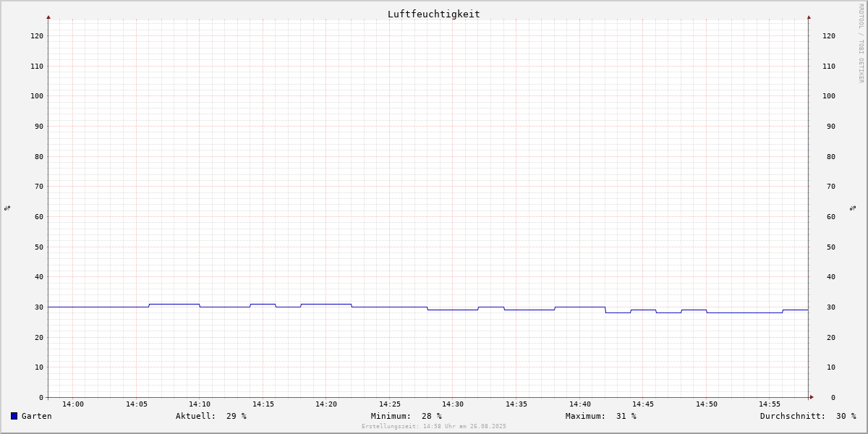This screenshot has width=868, height=434.
Task: Click the Maximum: 31 % value
Action: pos(601,416)
